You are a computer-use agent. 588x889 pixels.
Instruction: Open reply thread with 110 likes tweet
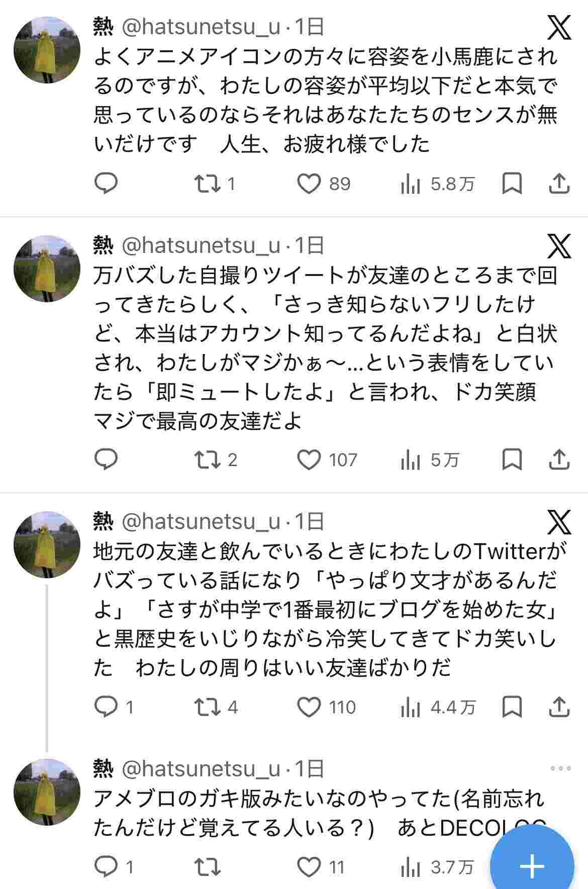coord(106,707)
